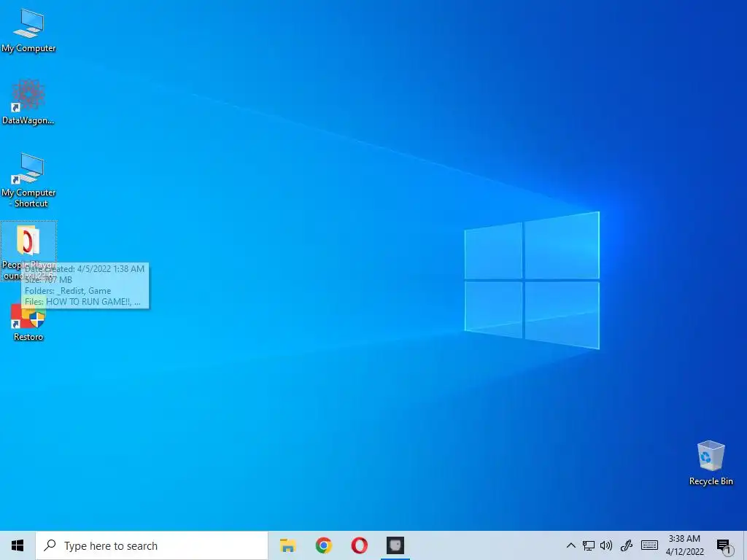Launch Opera browser from the taskbar
This screenshot has height=560, width=747.
[x=359, y=545]
